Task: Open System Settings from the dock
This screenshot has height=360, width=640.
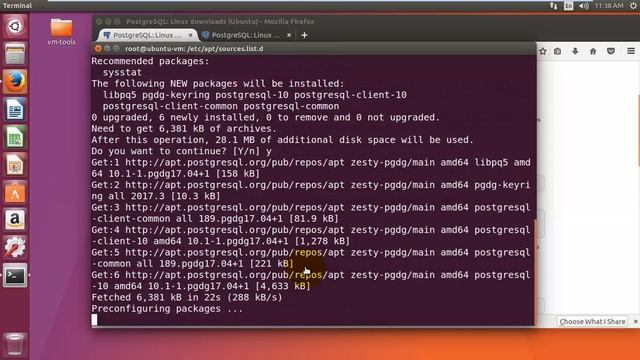Action: point(15,248)
